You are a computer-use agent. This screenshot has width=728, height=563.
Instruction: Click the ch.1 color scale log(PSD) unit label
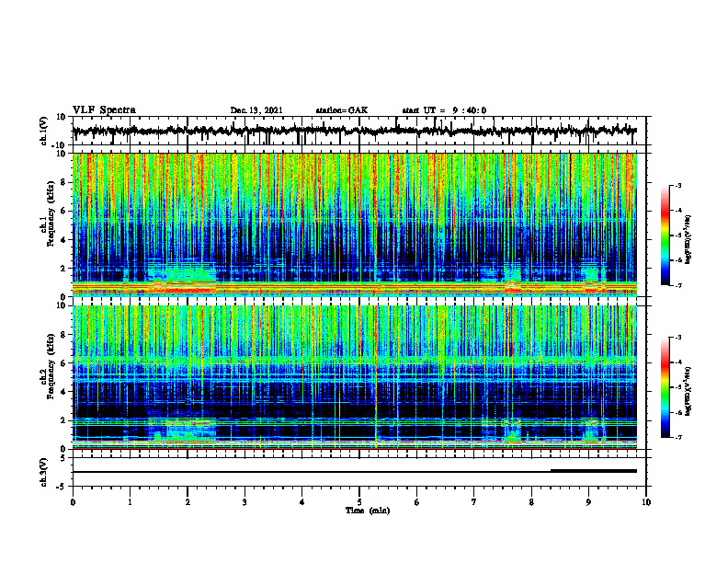pyautogui.click(x=688, y=240)
